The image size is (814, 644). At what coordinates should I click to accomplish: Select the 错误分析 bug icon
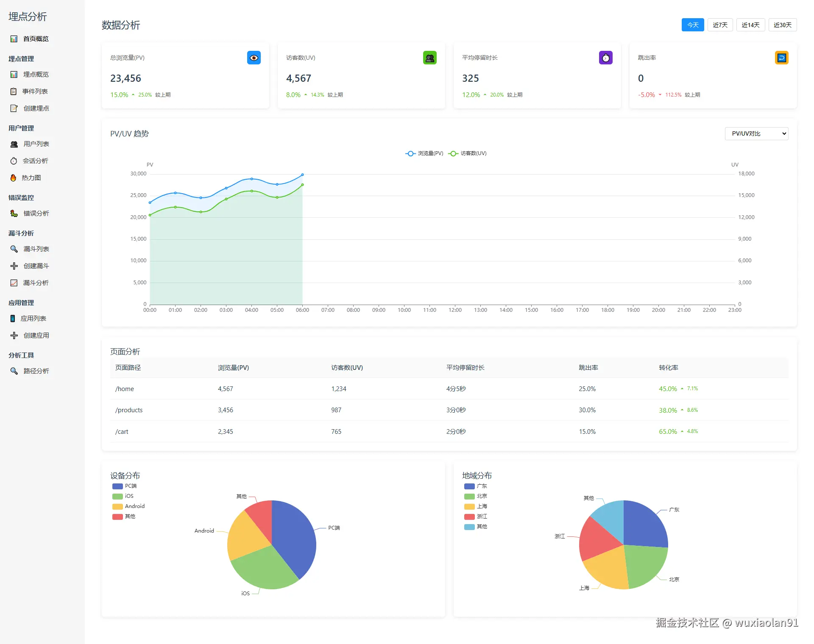click(14, 213)
